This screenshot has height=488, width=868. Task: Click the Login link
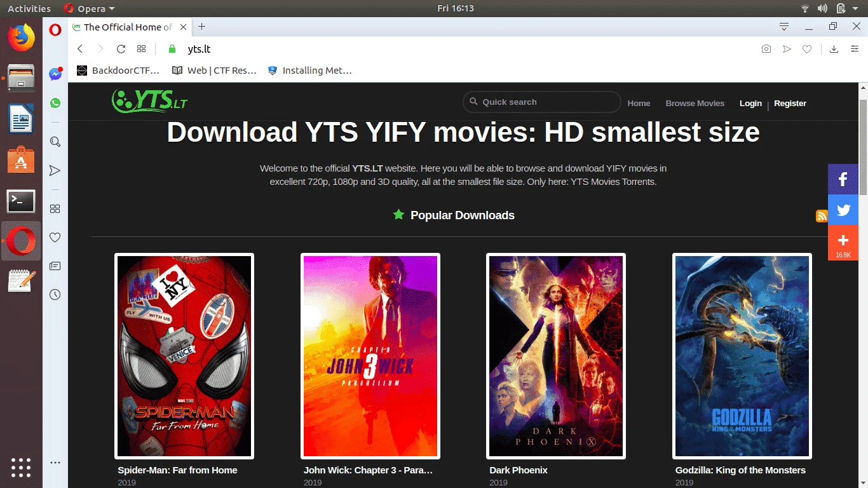750,104
